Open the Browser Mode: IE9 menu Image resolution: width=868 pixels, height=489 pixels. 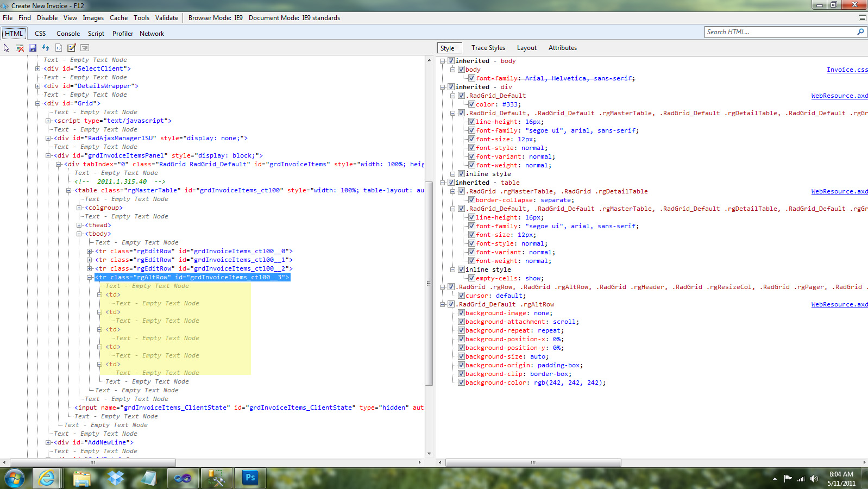pos(215,18)
